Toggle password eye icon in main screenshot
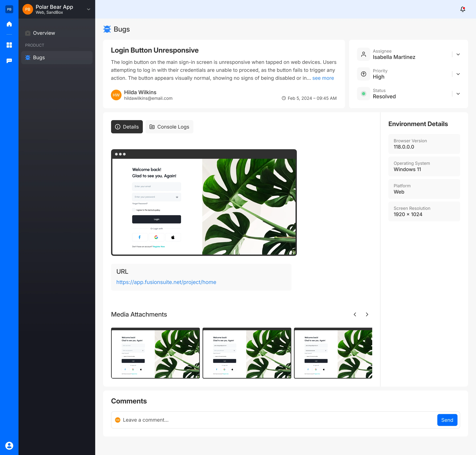The image size is (476, 455). pyautogui.click(x=177, y=197)
